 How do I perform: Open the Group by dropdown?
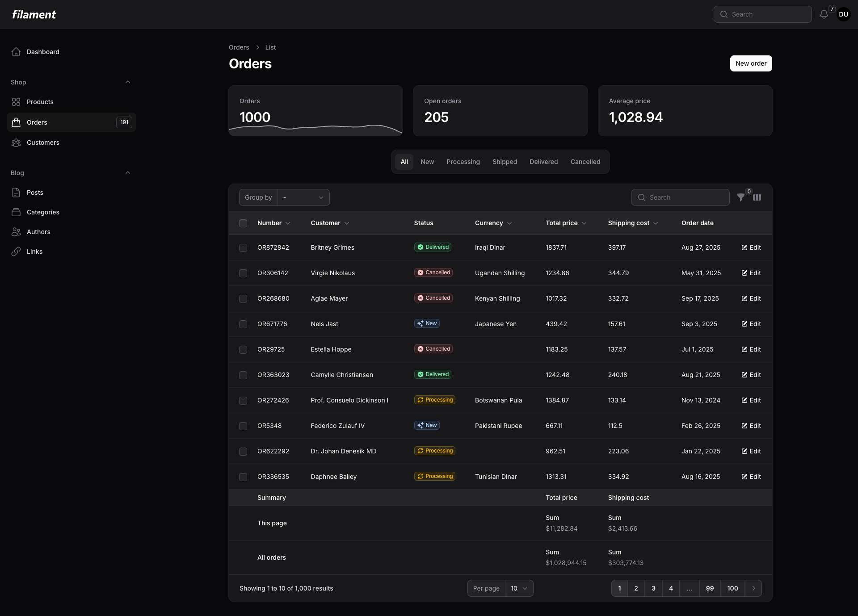click(303, 197)
